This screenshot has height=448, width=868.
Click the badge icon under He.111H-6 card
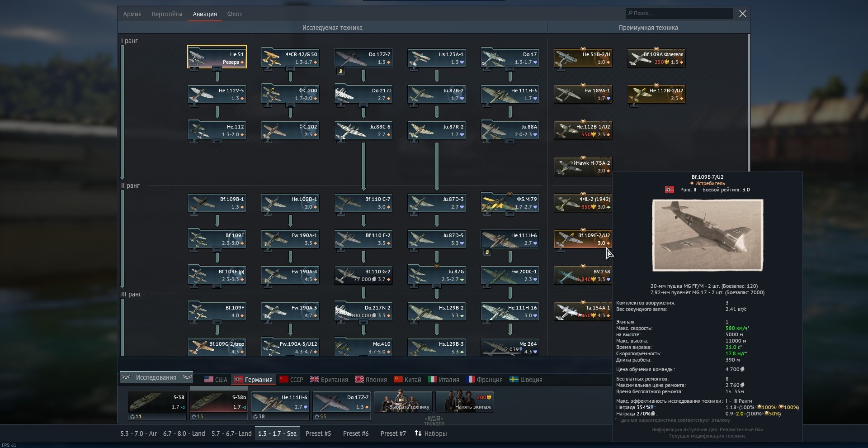pyautogui.click(x=487, y=252)
